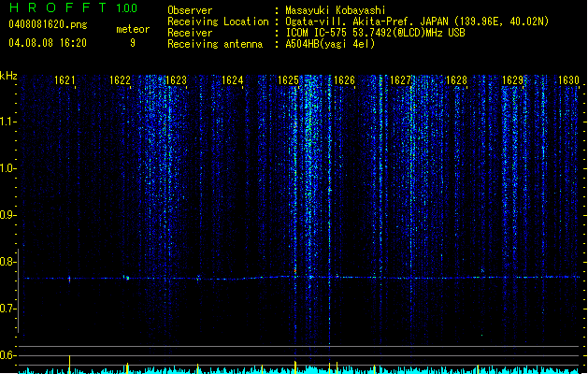This screenshot has width=588, height=374.
Task: Click the 'meteor' label
Action: 133,29
